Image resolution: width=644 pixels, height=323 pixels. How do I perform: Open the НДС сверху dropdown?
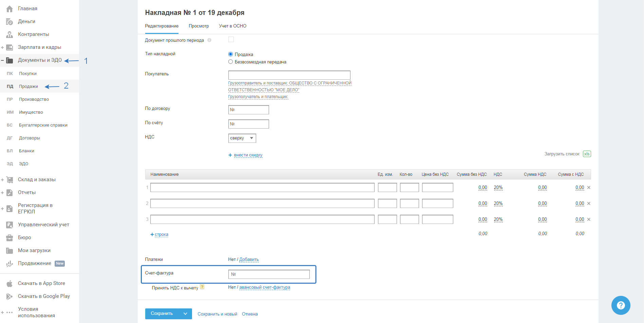[242, 138]
